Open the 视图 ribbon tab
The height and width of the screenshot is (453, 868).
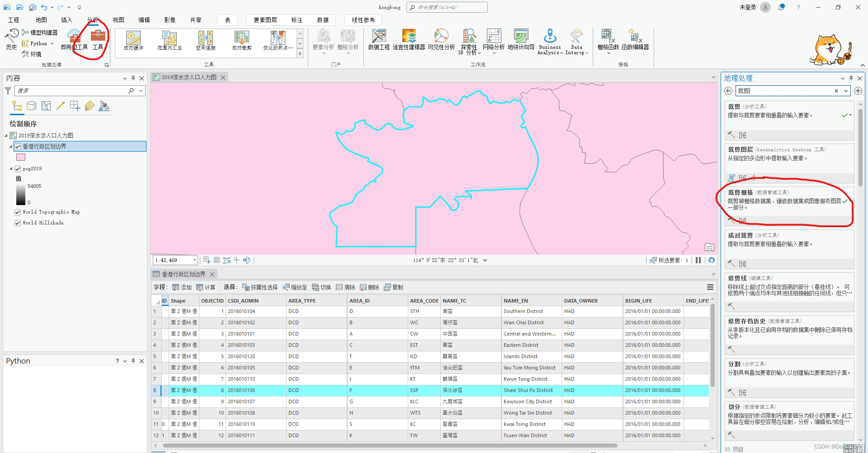point(118,20)
